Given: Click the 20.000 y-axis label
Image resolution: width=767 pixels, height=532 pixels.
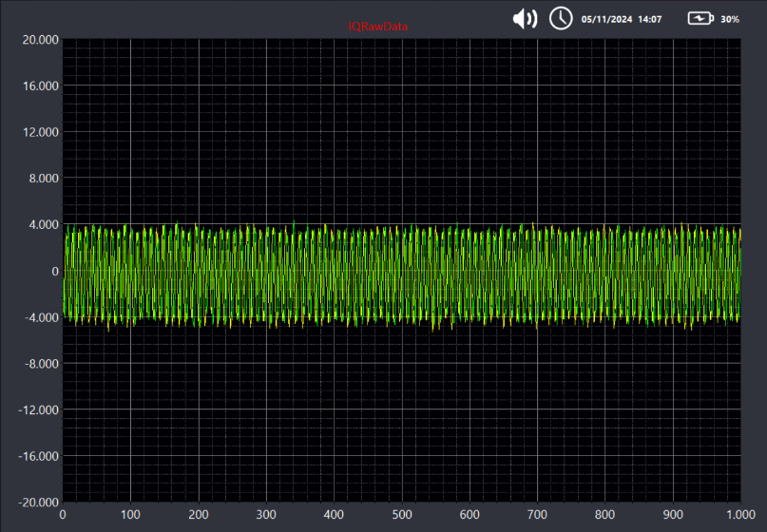Looking at the screenshot, I should click(x=41, y=40).
